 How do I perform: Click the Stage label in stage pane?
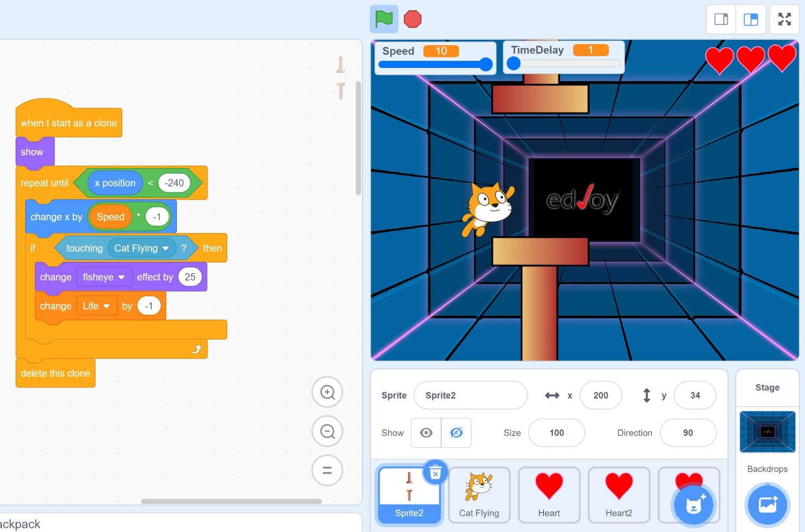[767, 388]
